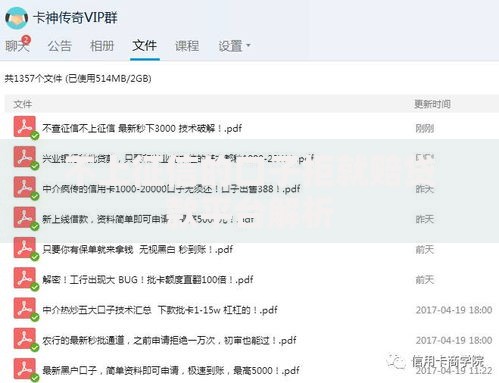
Task: Click 昨天 time for 新上线借款 row
Action: [x=424, y=219]
